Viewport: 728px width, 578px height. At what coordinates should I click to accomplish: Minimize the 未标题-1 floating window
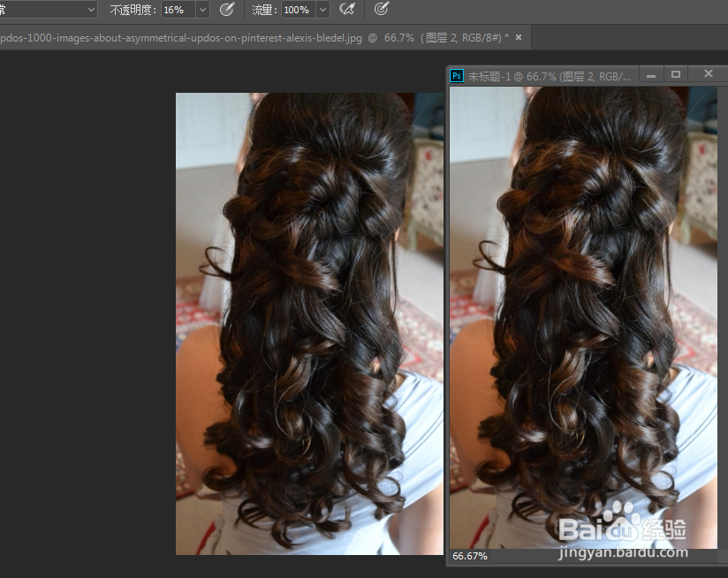tap(651, 74)
